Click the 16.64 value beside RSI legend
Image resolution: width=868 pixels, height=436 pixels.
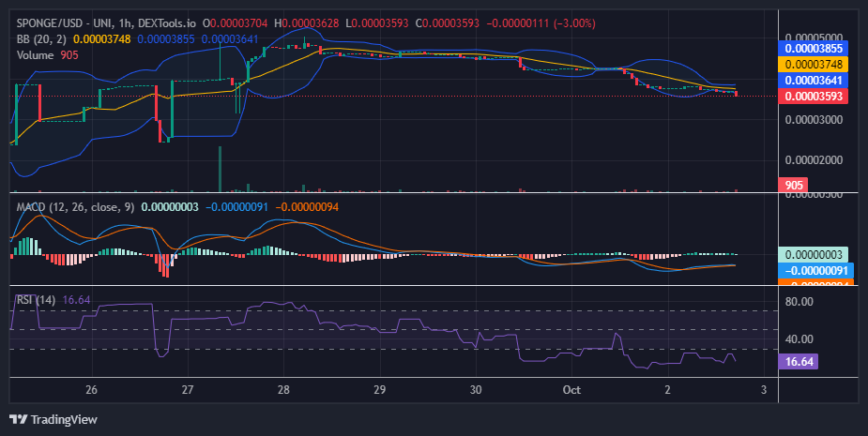(76, 300)
